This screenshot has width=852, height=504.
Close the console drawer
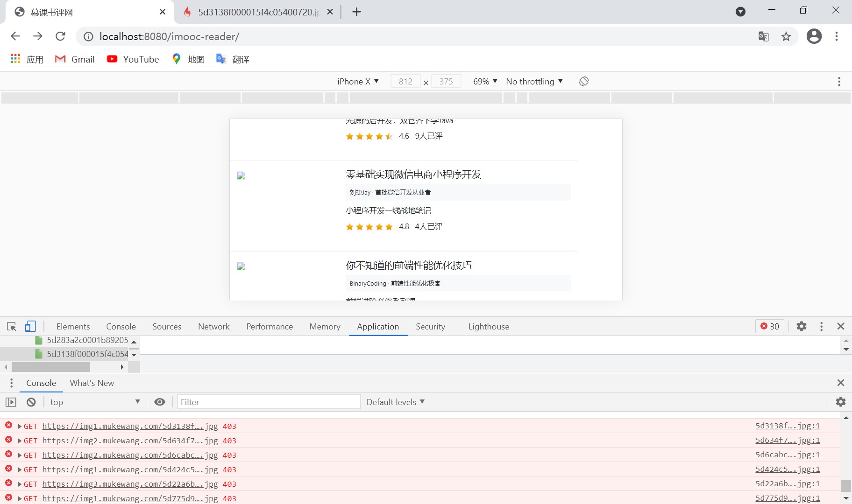click(x=841, y=383)
